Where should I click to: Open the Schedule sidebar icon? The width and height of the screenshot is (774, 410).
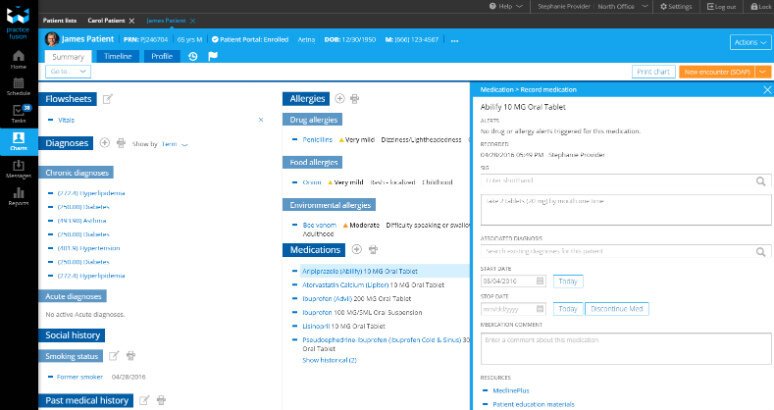pos(18,84)
